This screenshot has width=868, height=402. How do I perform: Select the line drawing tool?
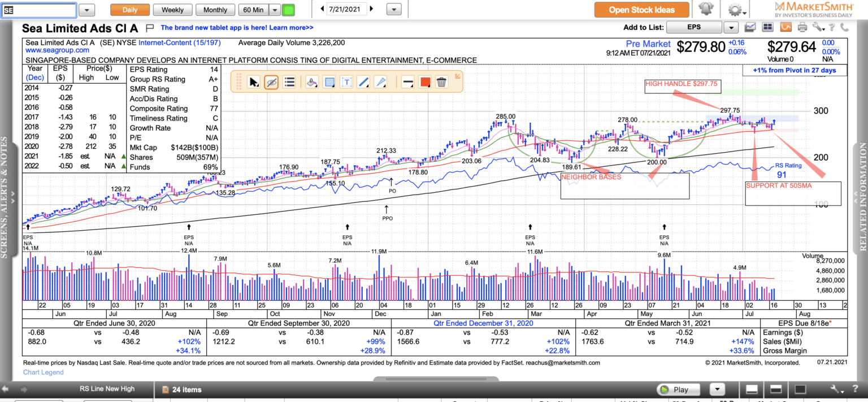(x=364, y=82)
